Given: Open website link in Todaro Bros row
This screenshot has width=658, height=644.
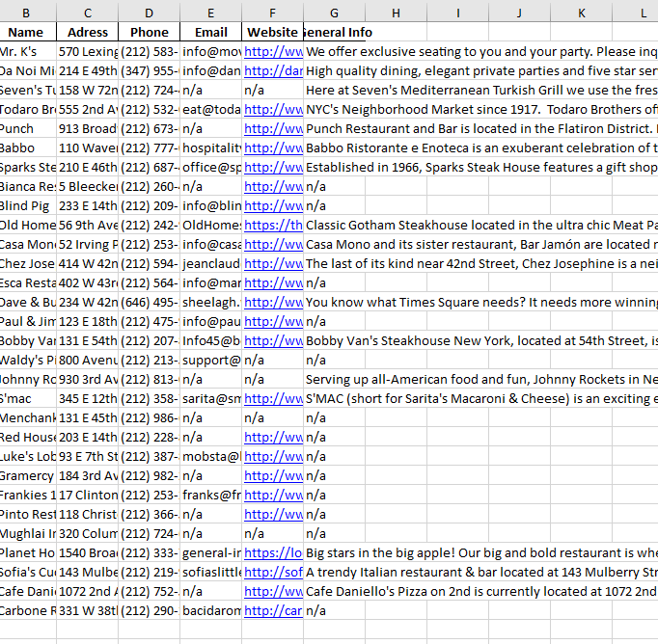Looking at the screenshot, I should click(x=273, y=110).
